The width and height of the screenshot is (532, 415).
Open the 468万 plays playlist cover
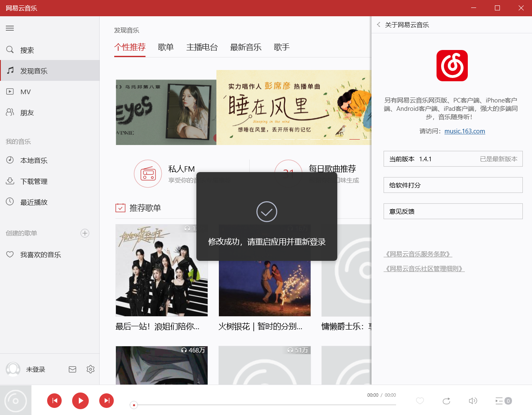(x=162, y=365)
